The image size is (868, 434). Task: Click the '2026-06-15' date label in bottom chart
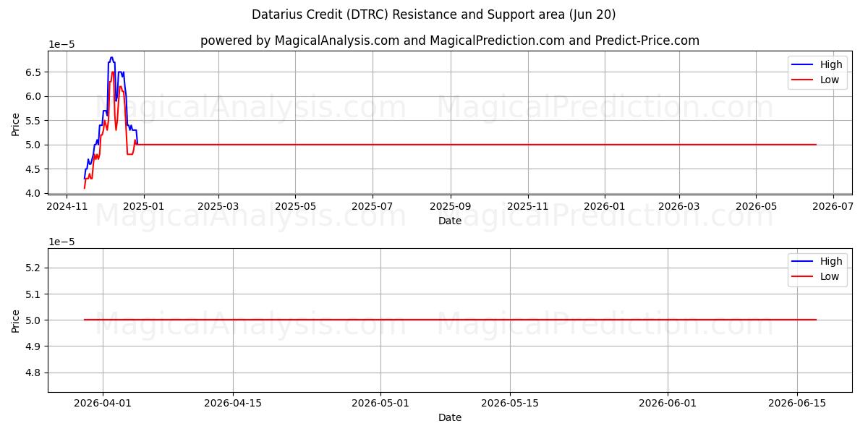[797, 404]
